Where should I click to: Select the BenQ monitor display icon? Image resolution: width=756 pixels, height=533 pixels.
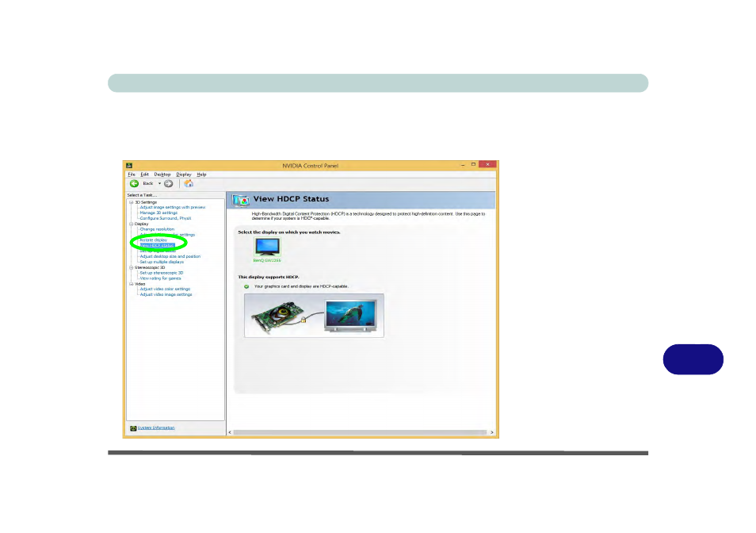(267, 247)
